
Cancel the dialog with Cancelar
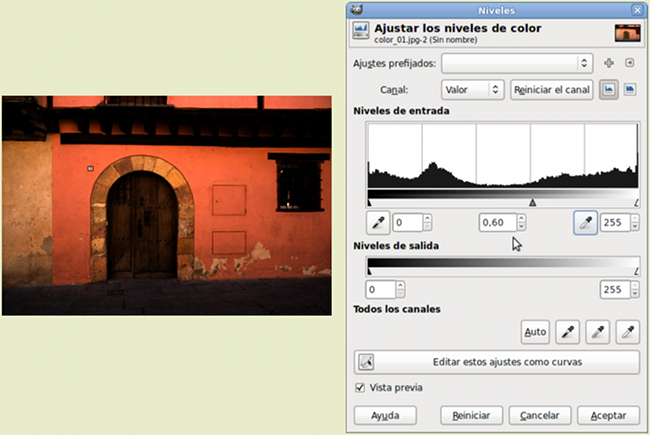click(540, 415)
